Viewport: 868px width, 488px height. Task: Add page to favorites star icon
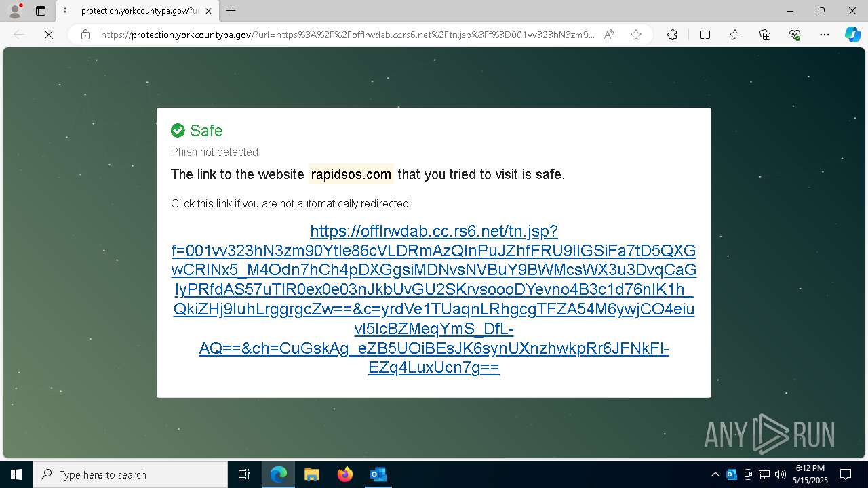[x=636, y=35]
